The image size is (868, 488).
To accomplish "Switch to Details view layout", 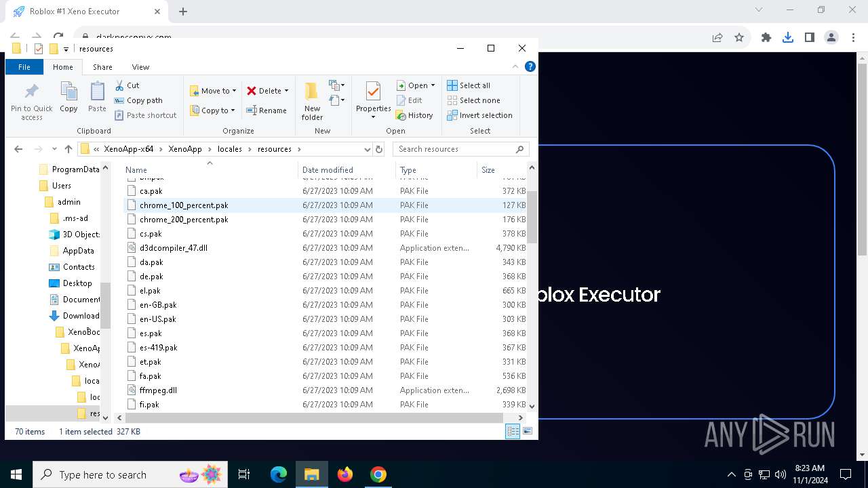I will (513, 431).
